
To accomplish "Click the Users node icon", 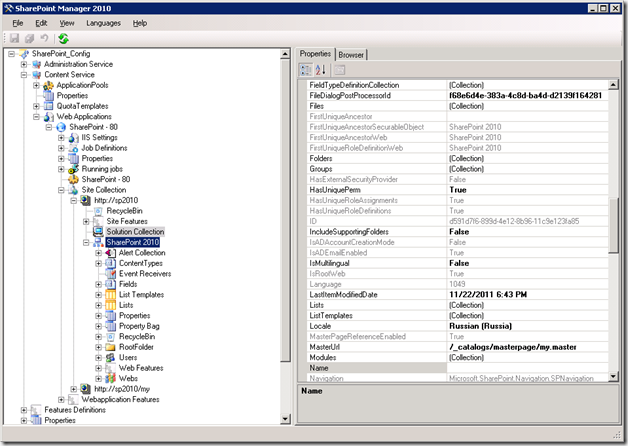I will pyautogui.click(x=111, y=358).
